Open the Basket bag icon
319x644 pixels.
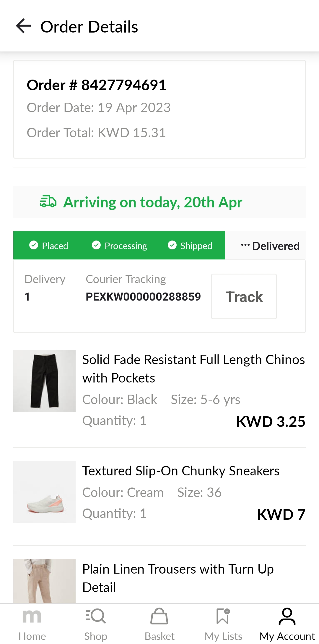point(159,616)
